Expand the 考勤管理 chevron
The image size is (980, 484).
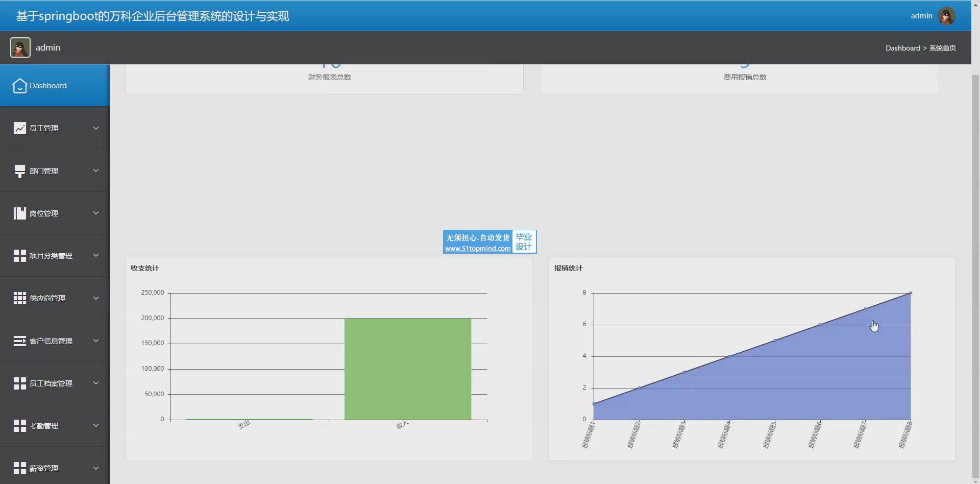click(95, 425)
